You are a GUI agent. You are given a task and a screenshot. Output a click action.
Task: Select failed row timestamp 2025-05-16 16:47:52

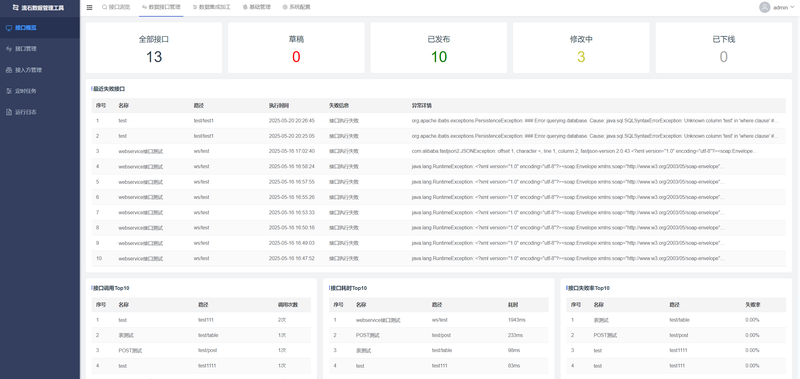[x=292, y=259]
